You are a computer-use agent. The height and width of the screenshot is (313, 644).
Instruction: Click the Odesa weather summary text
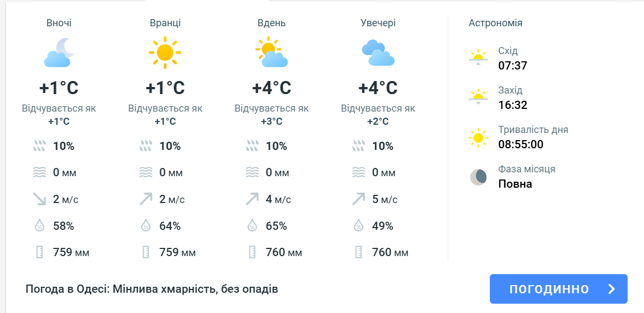(x=152, y=288)
